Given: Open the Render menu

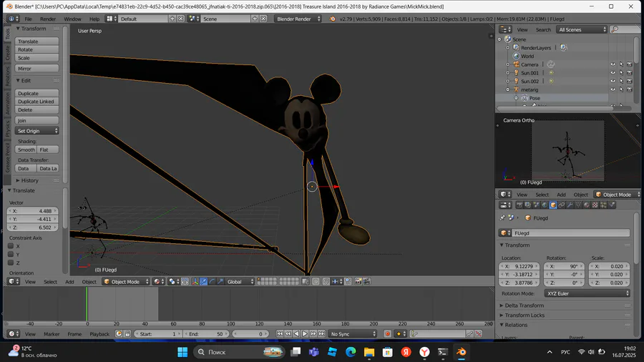Looking at the screenshot, I should (x=48, y=19).
